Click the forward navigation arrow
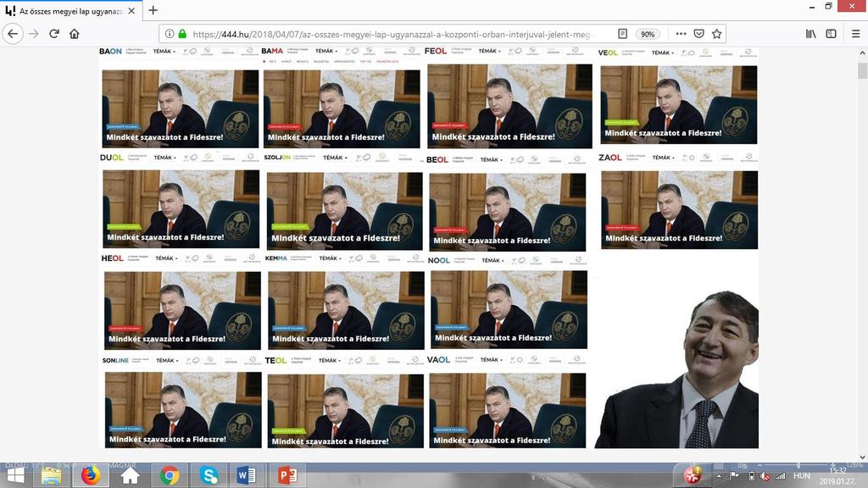This screenshot has width=868, height=488. 34,34
